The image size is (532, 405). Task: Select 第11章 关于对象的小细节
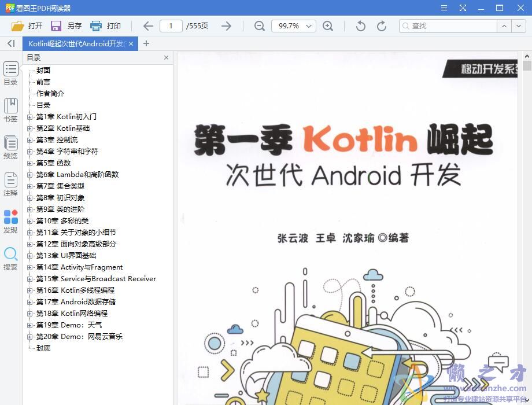click(x=76, y=232)
